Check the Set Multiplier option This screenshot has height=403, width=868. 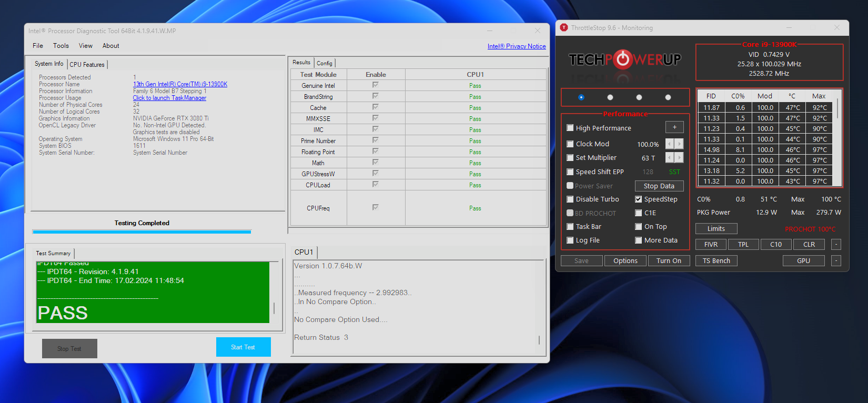[570, 157]
